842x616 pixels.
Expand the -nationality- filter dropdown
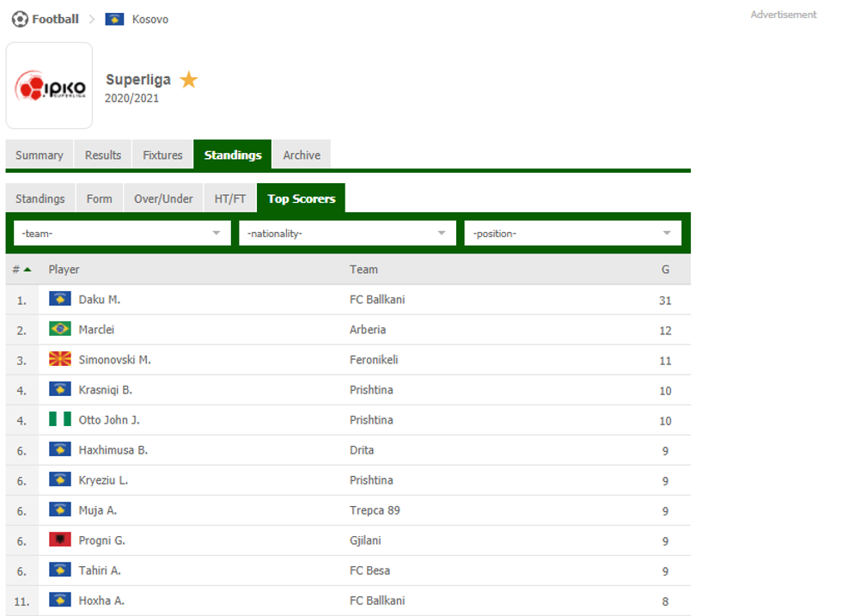tap(347, 233)
